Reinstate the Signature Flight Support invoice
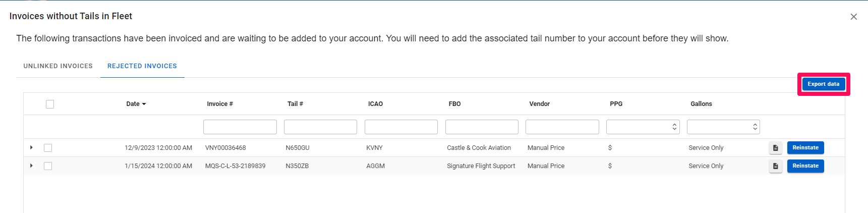The height and width of the screenshot is (213, 868). 805,166
